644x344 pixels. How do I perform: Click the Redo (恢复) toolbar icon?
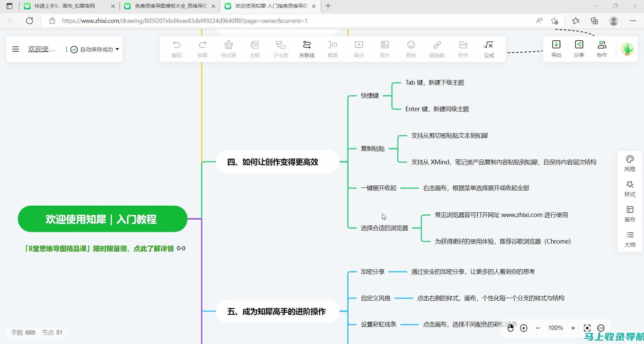coord(202,49)
